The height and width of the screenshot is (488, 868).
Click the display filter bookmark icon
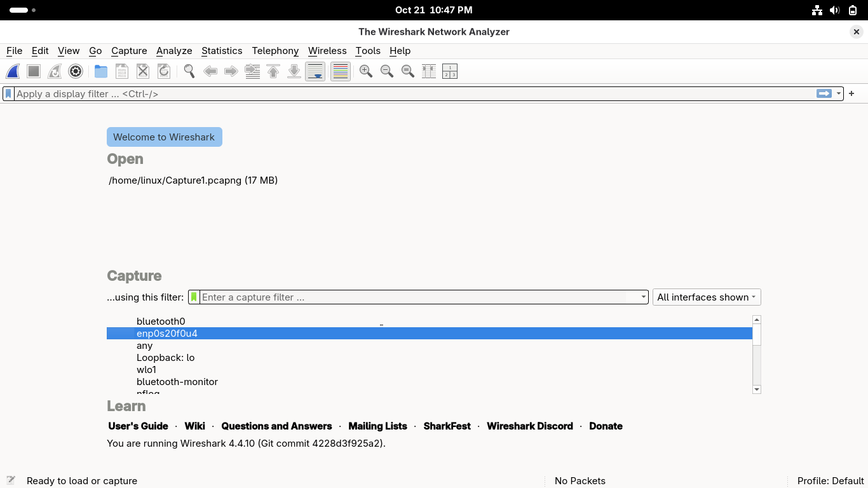click(8, 93)
